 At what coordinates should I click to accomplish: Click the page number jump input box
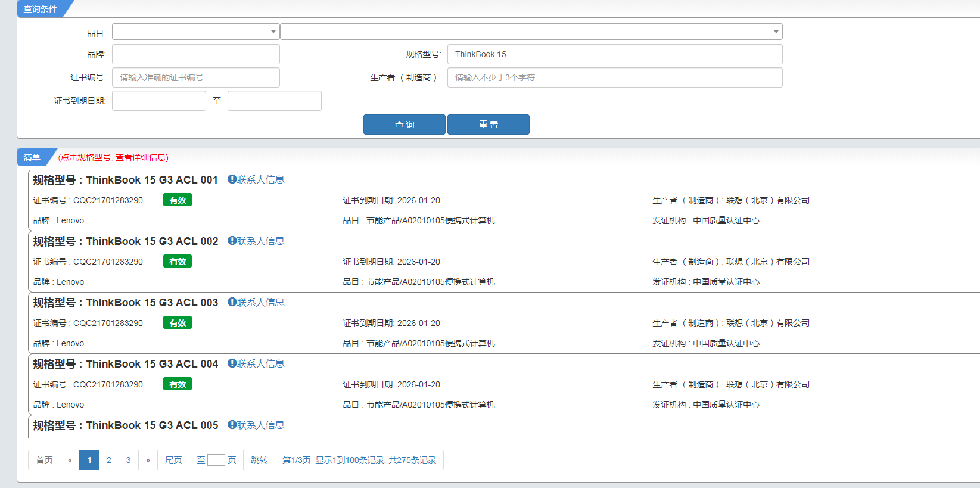point(216,460)
